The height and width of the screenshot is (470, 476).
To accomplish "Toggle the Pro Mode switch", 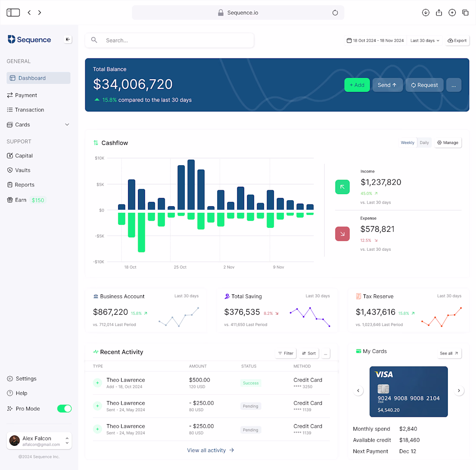I will (64, 409).
